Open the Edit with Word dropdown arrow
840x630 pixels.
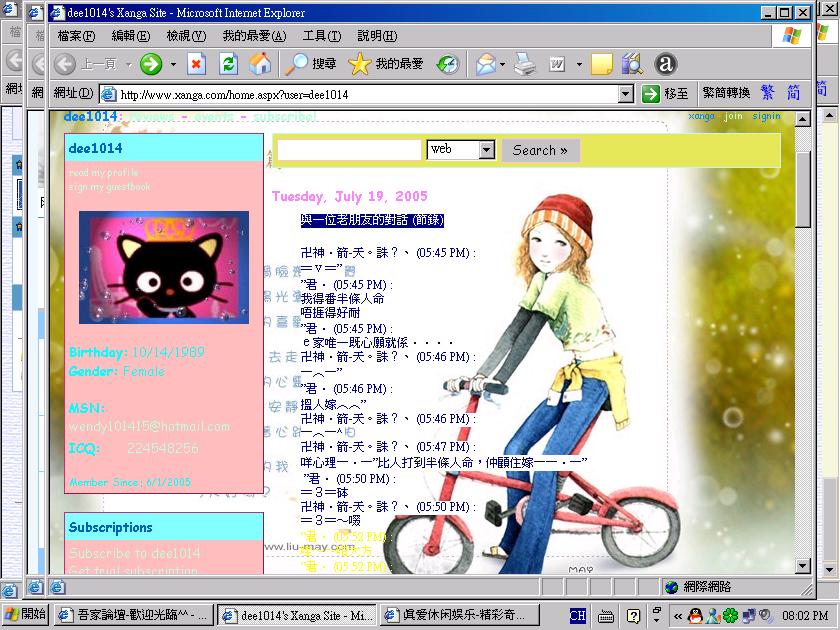click(x=579, y=65)
